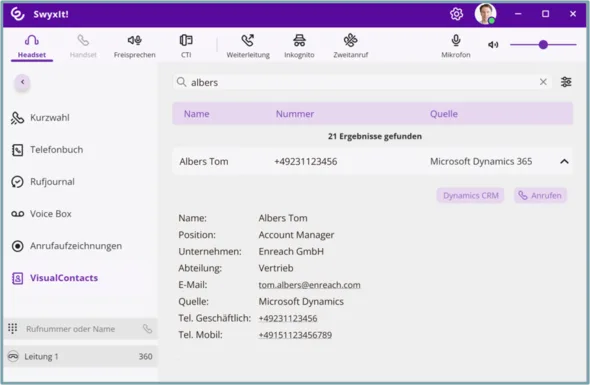
Task: Collapse the Albers Tom result row
Action: point(564,161)
